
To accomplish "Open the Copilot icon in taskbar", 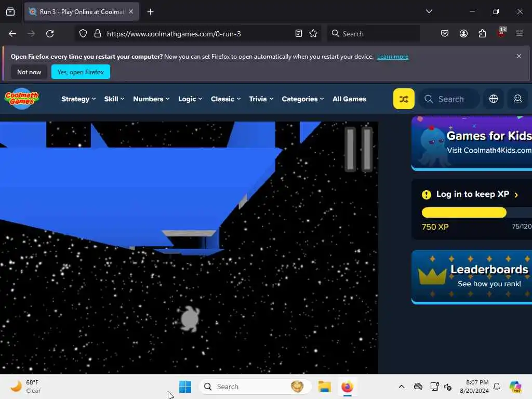I will click(x=515, y=387).
